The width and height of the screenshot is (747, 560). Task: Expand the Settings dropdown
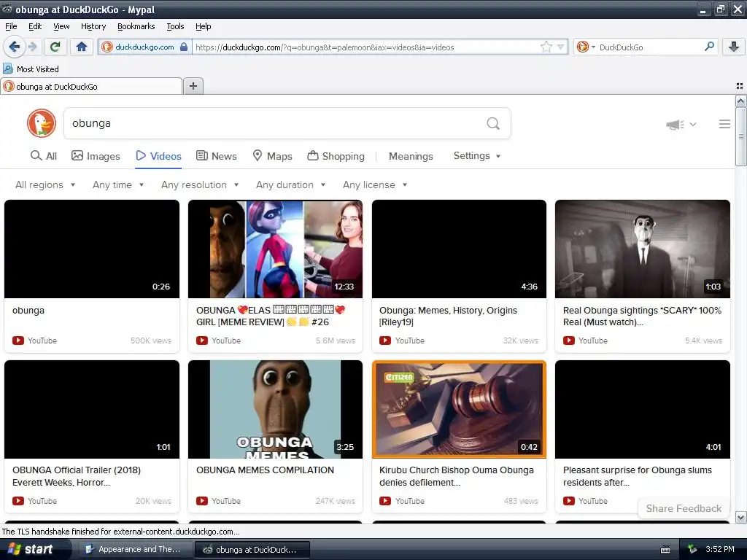477,156
